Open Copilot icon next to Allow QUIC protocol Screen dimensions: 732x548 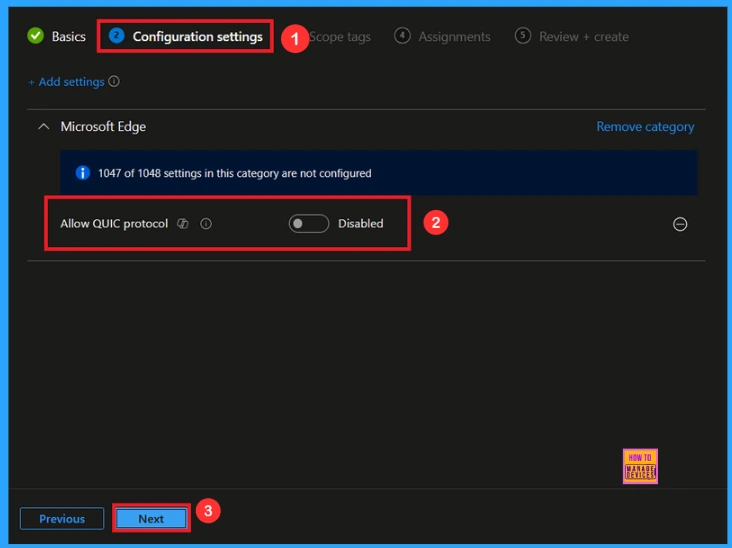183,224
